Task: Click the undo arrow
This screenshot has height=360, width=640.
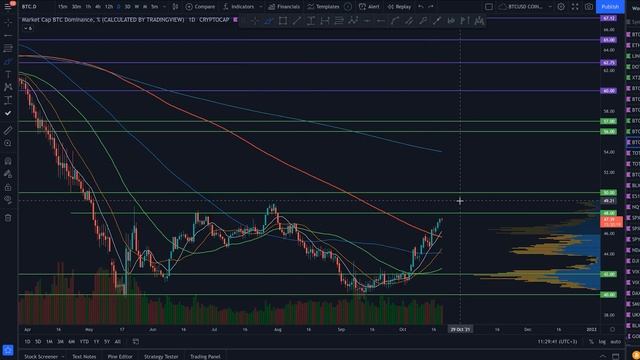Action: [x=421, y=7]
